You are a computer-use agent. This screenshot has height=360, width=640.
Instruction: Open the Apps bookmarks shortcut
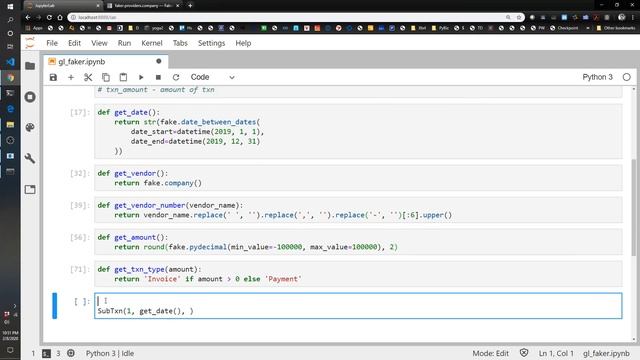pos(34,28)
